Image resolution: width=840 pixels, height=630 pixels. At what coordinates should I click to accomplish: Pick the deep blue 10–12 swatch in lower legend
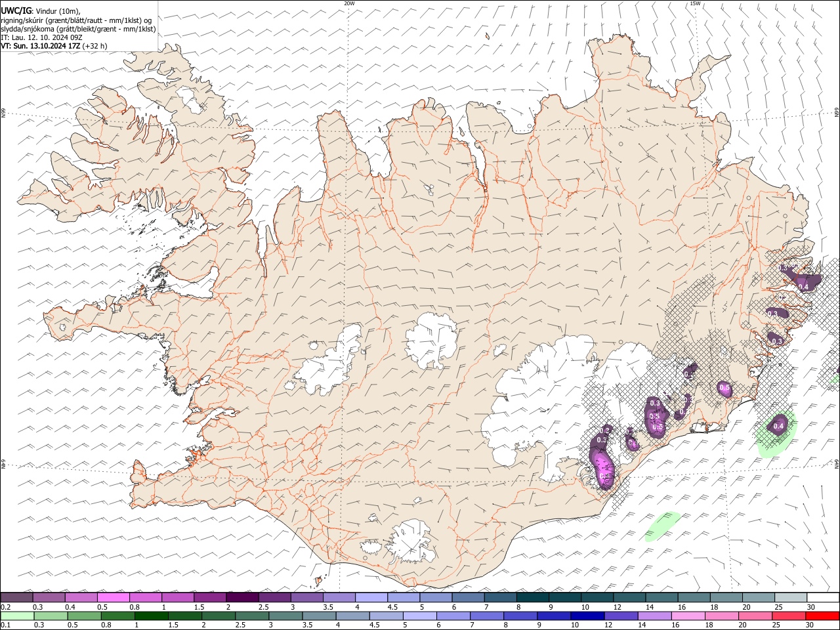pyautogui.click(x=587, y=616)
